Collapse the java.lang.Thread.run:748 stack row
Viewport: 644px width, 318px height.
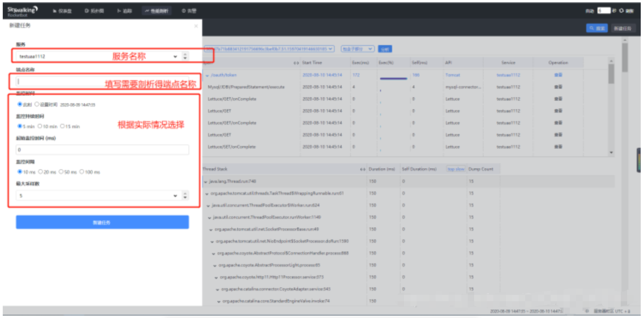pos(206,181)
